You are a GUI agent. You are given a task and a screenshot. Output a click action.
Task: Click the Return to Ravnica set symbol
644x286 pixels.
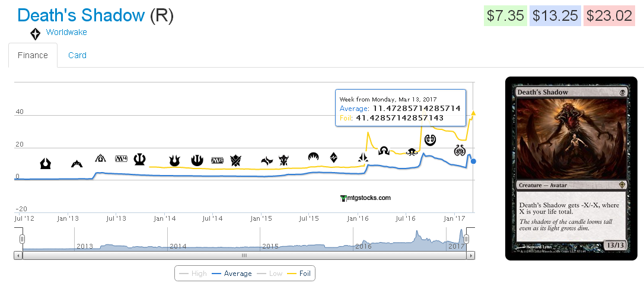[x=45, y=164]
